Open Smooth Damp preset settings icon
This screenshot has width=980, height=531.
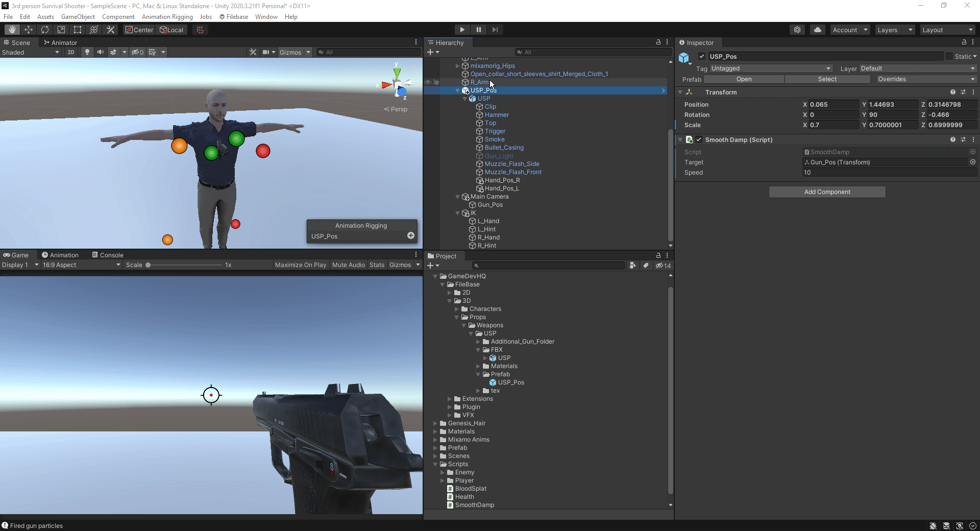coord(963,139)
